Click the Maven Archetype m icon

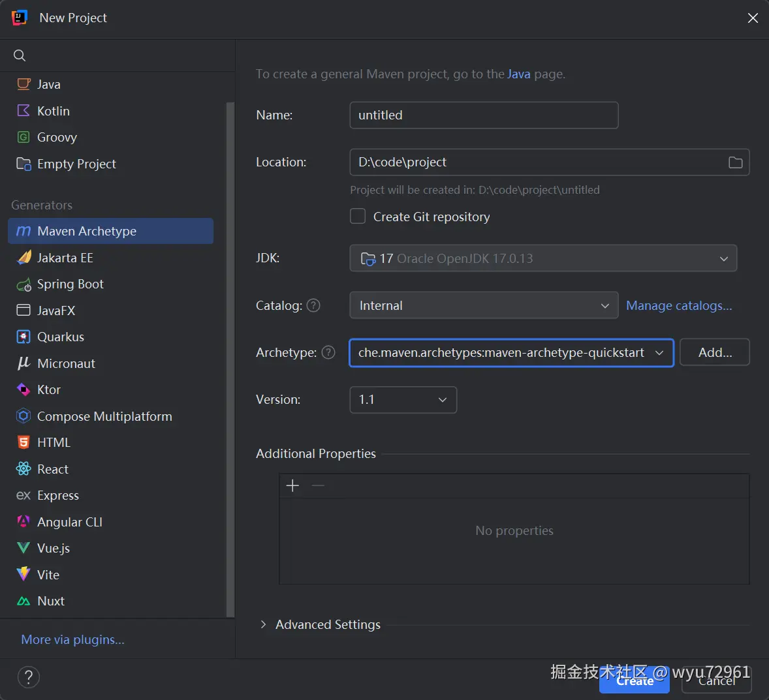tap(24, 231)
